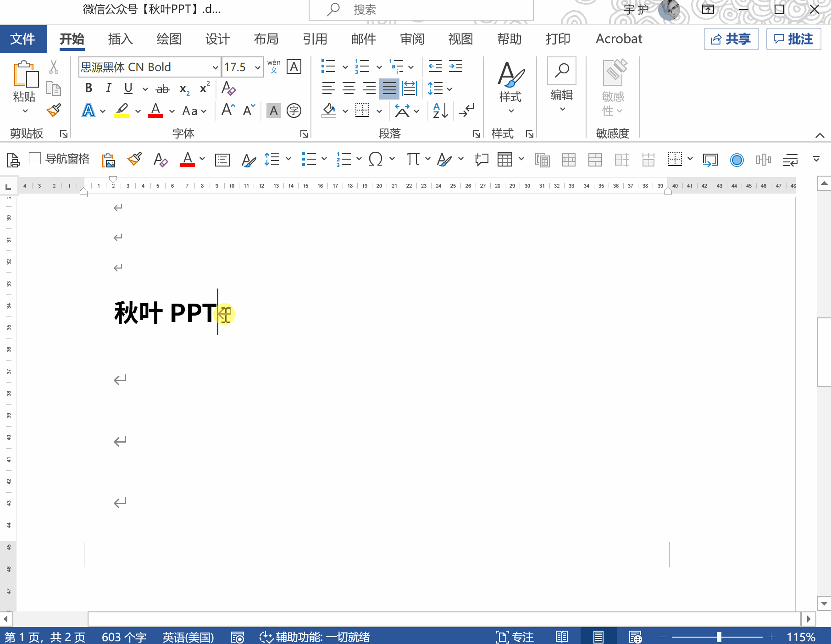Decrease the paragraph indent

coord(435,67)
